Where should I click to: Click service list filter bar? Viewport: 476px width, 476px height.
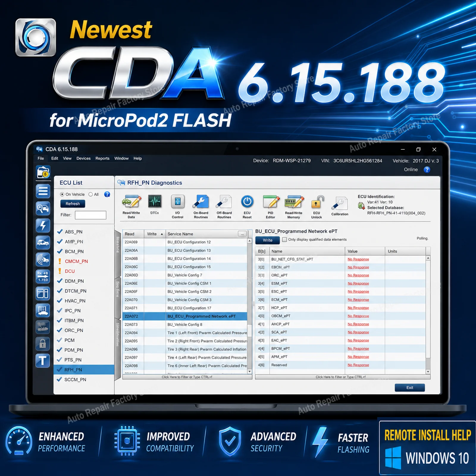pos(187,377)
